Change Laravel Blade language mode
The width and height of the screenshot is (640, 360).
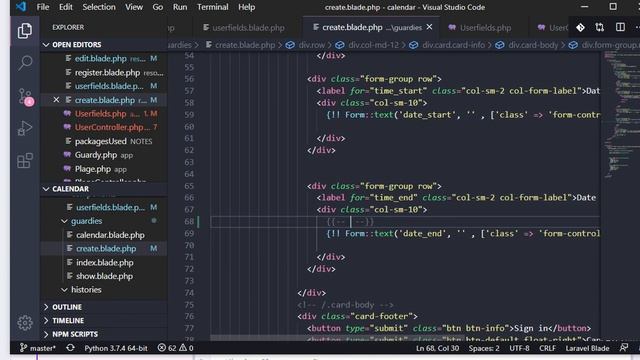[587, 348]
